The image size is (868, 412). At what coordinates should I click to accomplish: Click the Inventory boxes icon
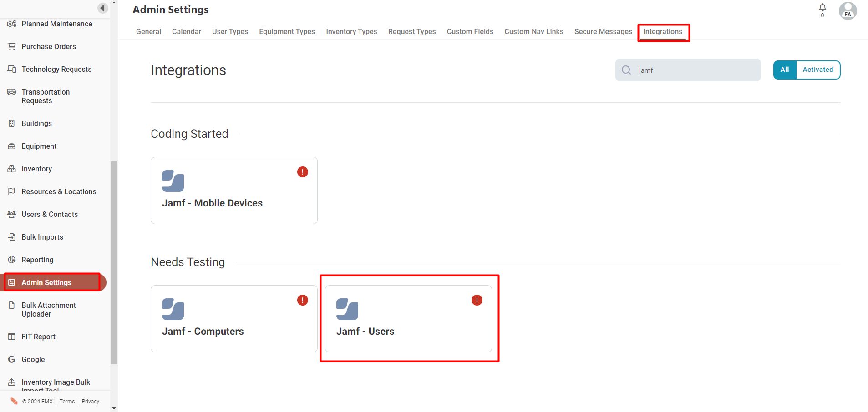(12, 169)
